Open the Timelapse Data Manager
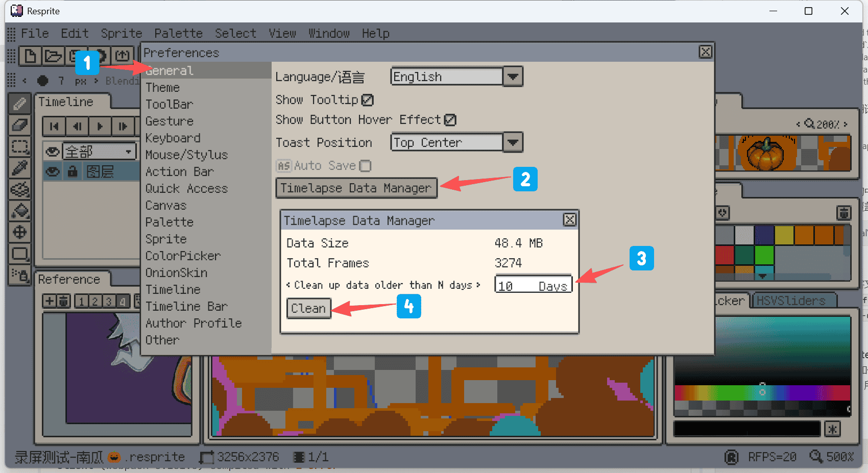Screen dimensions: 868x473 click(x=356, y=188)
